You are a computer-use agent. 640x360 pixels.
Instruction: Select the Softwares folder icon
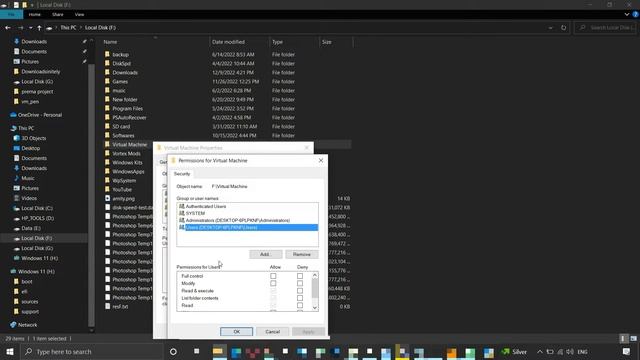tap(107, 135)
